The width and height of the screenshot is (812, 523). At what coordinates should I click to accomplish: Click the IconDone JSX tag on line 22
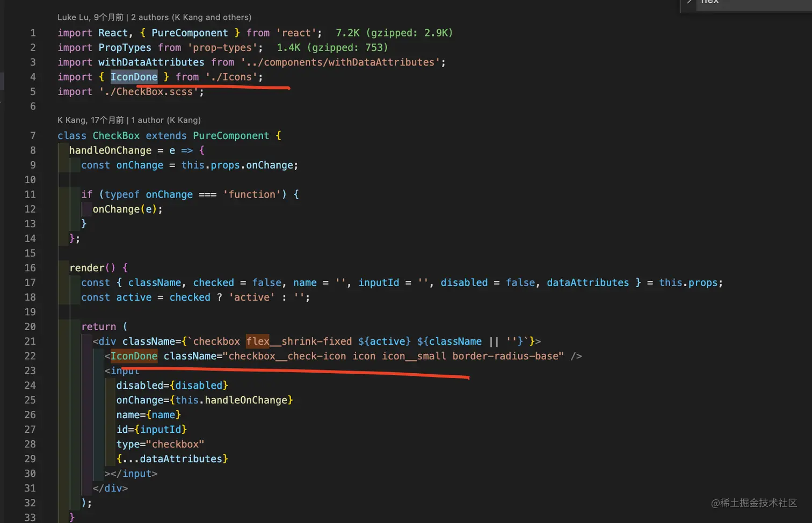[134, 356]
